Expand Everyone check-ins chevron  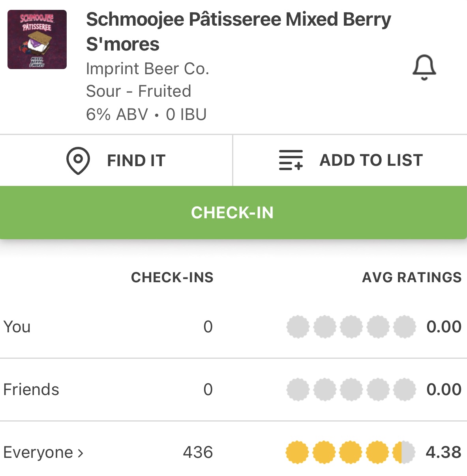coord(81,453)
